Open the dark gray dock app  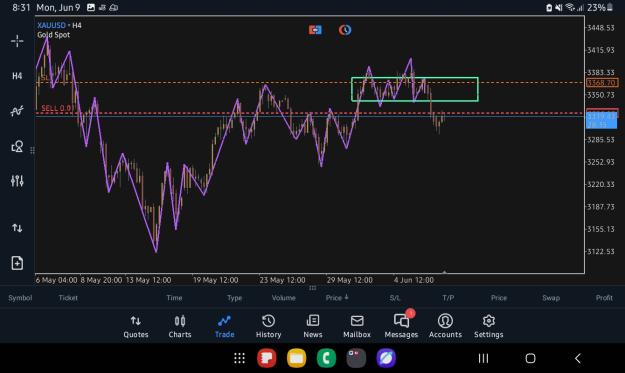[x=356, y=358]
